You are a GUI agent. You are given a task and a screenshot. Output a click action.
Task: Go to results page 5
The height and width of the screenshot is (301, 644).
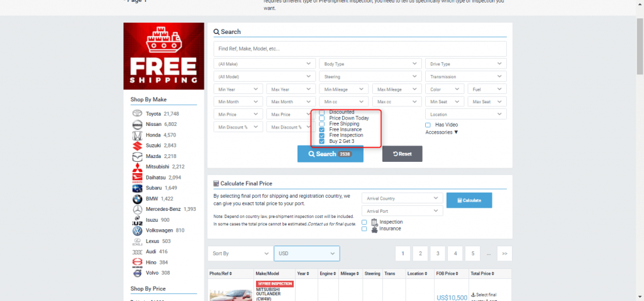coord(473,253)
